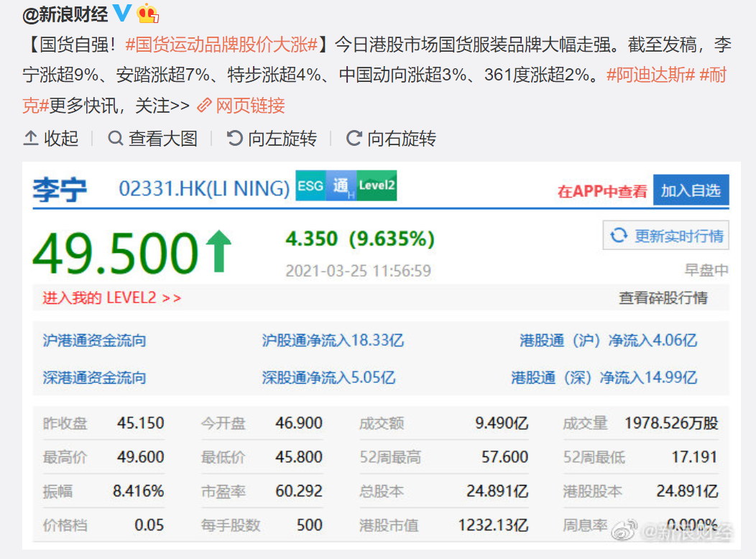Click the collapse up-arrow icon beside 收起
The image size is (756, 559).
(31, 138)
